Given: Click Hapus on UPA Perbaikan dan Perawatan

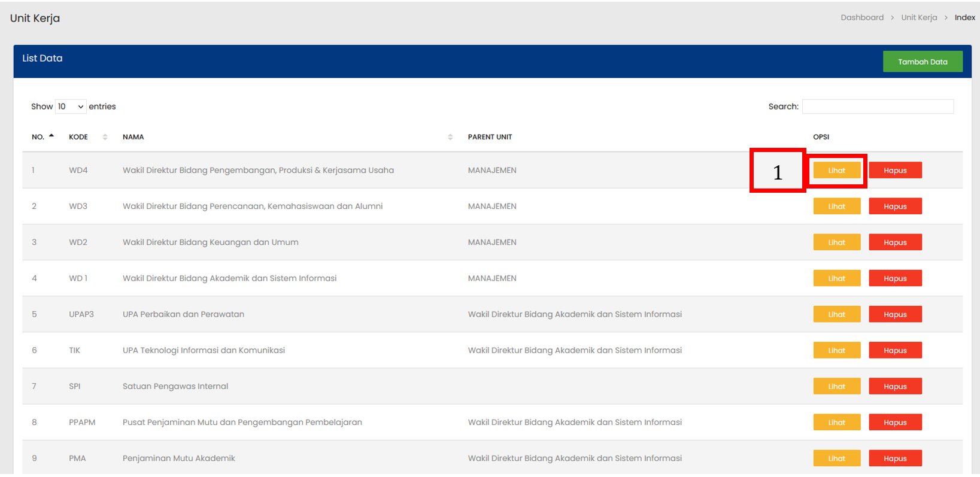Looking at the screenshot, I should point(895,314).
